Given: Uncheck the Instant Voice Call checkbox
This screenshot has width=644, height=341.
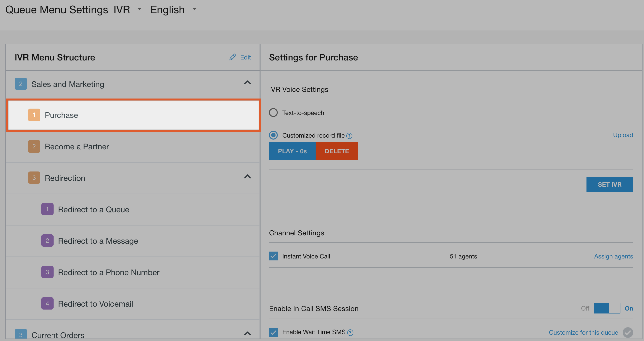Looking at the screenshot, I should tap(273, 256).
